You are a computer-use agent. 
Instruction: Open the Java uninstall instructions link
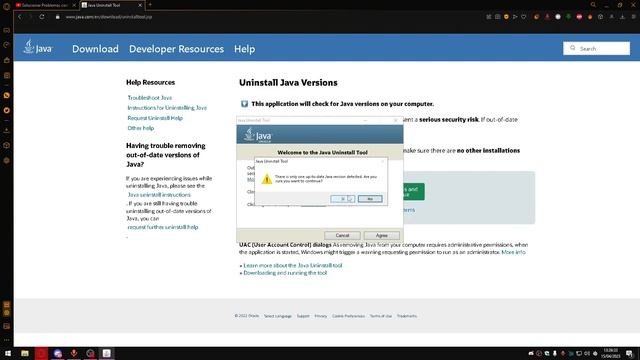159,195
